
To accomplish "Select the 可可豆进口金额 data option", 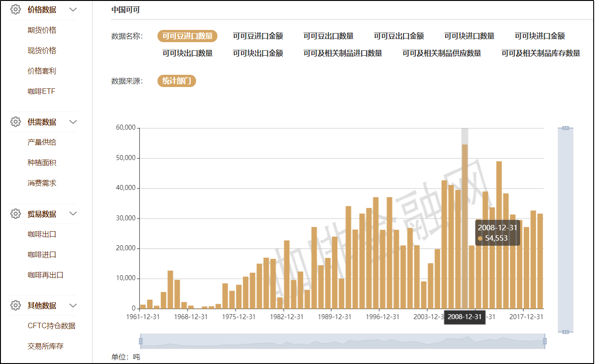I will pos(258,36).
